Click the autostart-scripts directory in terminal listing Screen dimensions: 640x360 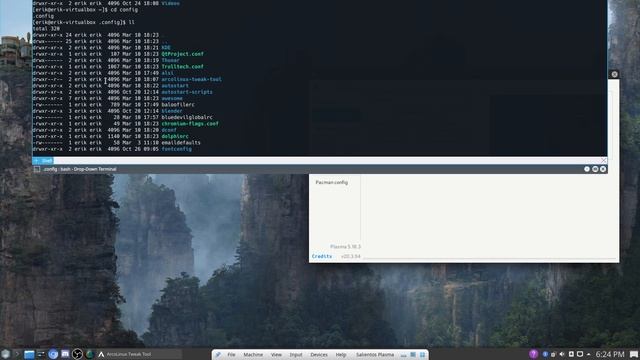187,92
